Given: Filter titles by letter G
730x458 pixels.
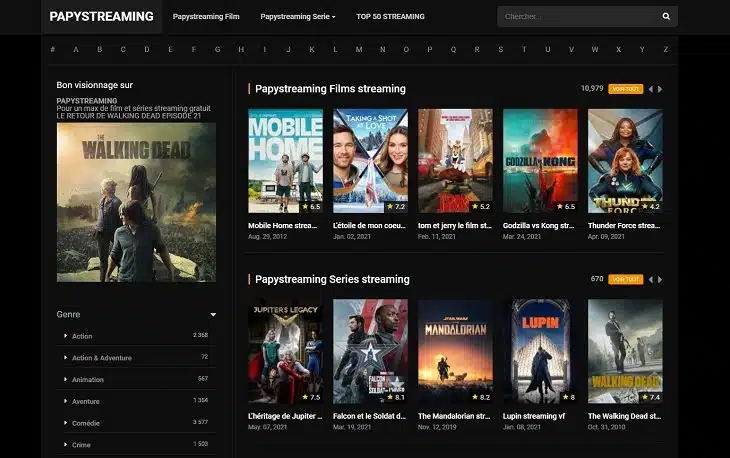Looking at the screenshot, I should point(217,49).
